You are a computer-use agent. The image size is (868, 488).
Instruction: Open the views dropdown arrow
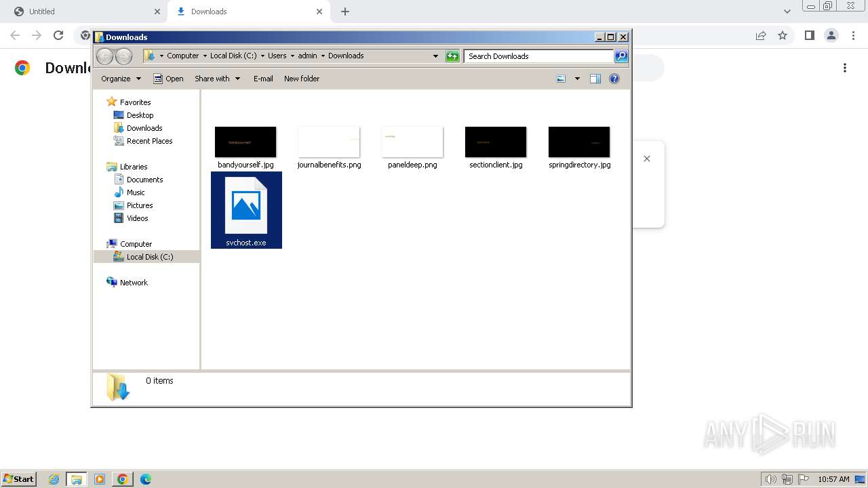(x=577, y=79)
